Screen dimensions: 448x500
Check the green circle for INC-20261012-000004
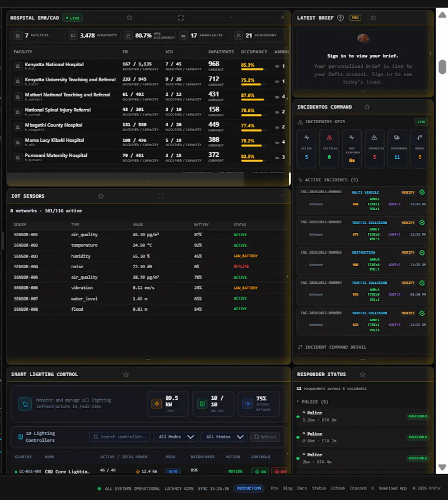click(422, 283)
